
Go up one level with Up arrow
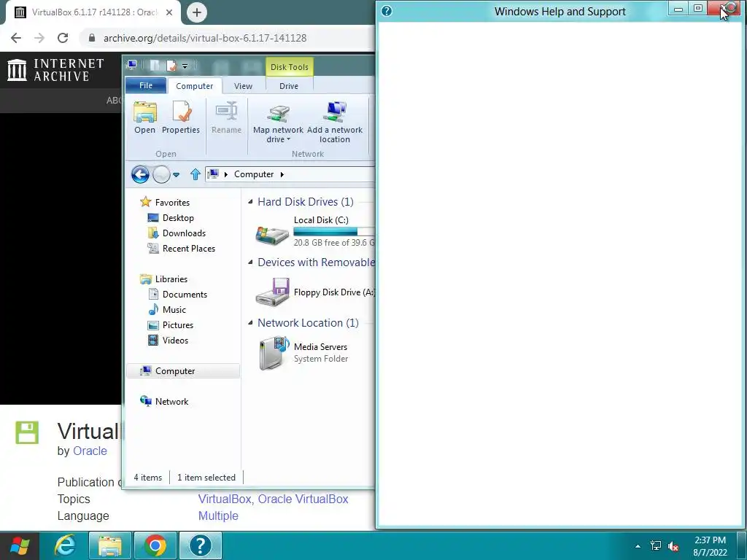pos(195,174)
